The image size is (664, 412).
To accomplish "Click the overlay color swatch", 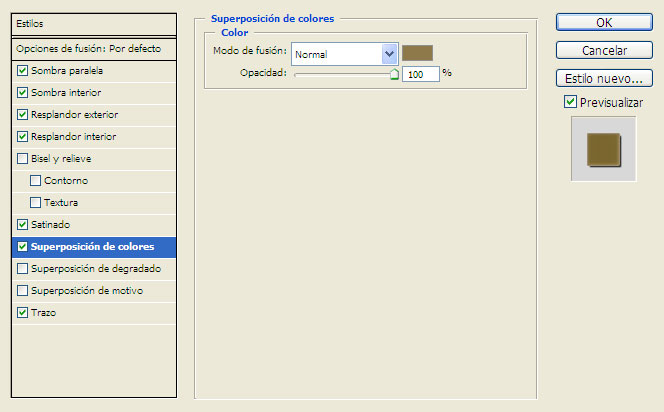I will (x=417, y=53).
